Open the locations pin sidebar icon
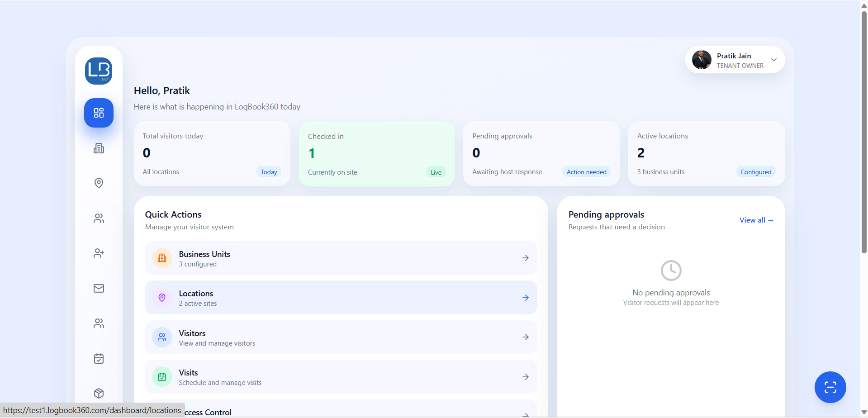 (x=99, y=183)
